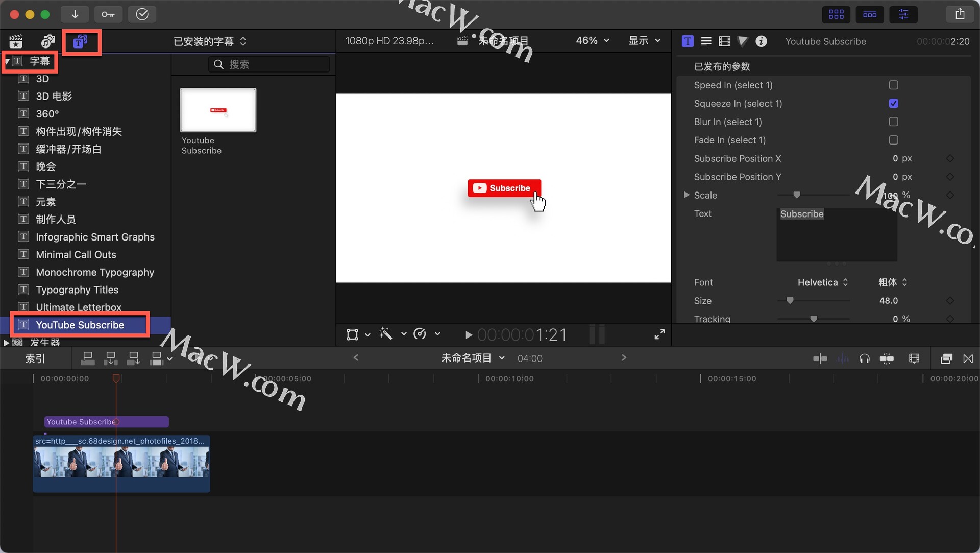Open the keyword editor key icon

tap(108, 14)
